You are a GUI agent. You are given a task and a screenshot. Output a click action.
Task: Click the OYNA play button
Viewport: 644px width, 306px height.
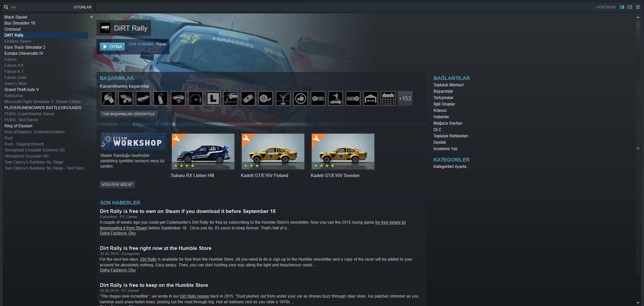[x=112, y=47]
